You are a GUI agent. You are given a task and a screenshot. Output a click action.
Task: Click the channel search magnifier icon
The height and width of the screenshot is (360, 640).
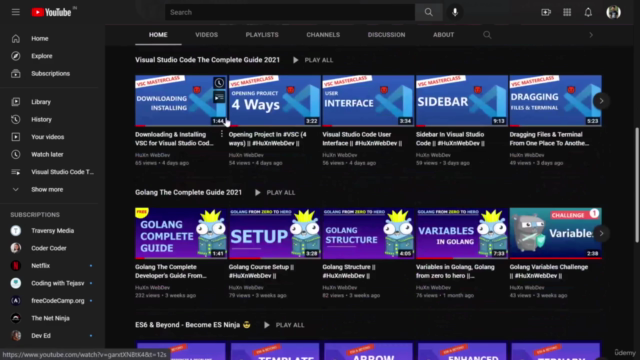(487, 35)
